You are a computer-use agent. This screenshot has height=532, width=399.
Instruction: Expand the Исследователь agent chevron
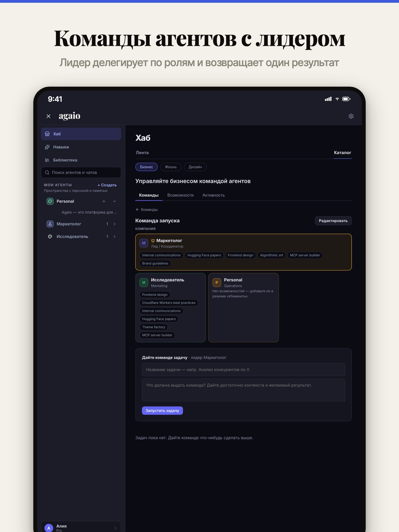coord(114,237)
